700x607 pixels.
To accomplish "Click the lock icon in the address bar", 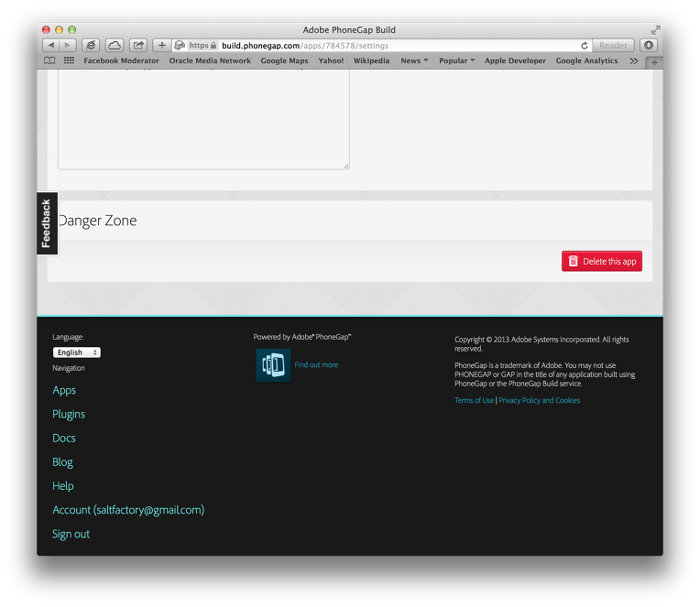I will coord(213,45).
